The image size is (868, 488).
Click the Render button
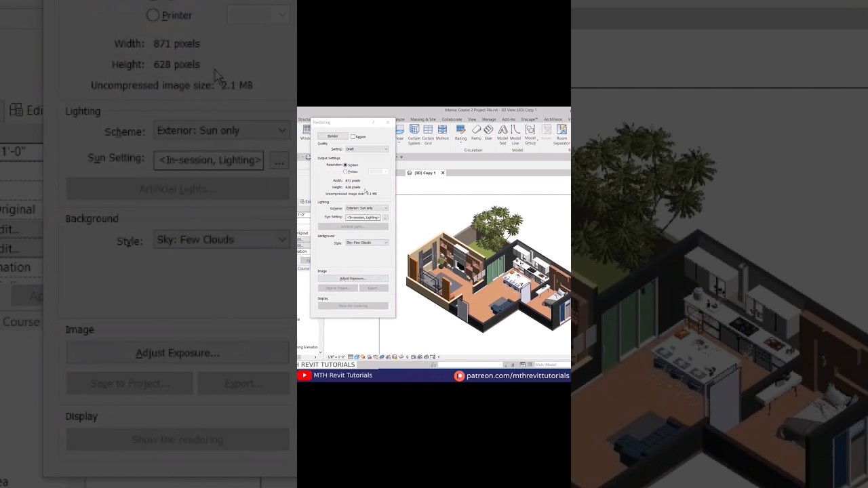point(333,136)
